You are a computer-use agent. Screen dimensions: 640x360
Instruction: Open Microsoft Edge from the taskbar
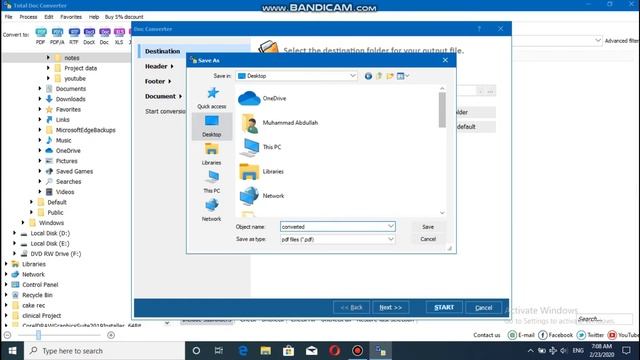pyautogui.click(x=243, y=351)
